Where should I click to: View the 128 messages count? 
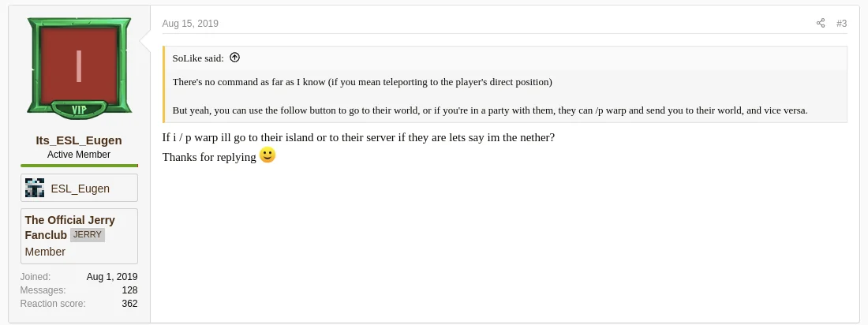[x=129, y=290]
